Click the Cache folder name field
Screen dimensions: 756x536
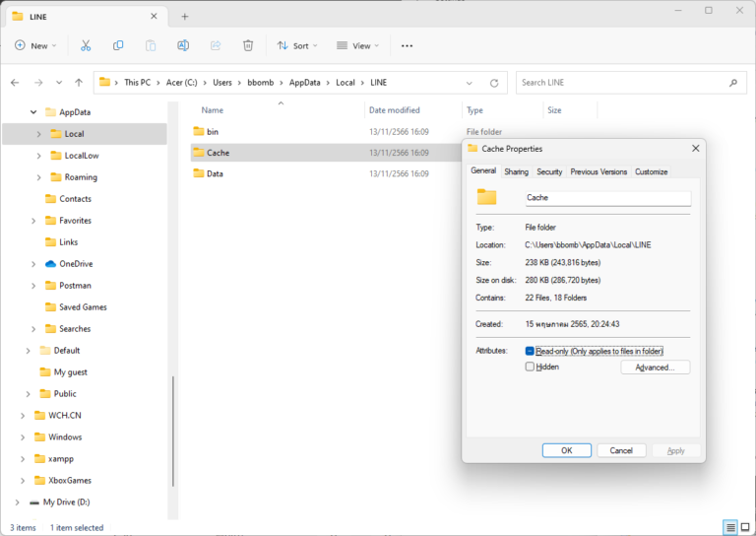(608, 198)
